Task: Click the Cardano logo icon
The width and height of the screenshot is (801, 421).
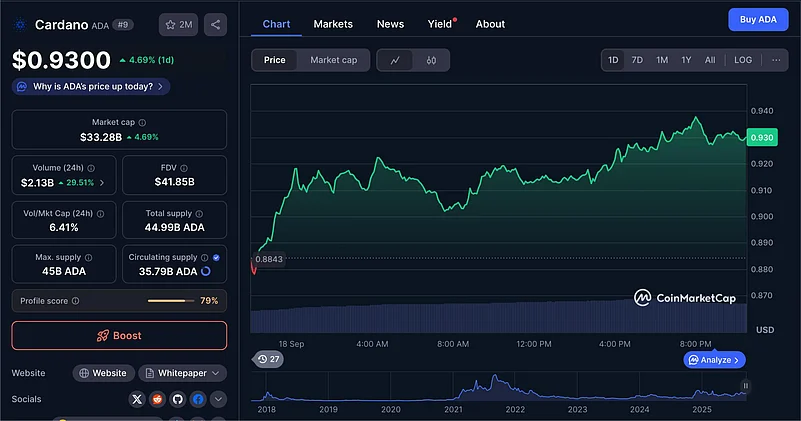Action: (20, 25)
